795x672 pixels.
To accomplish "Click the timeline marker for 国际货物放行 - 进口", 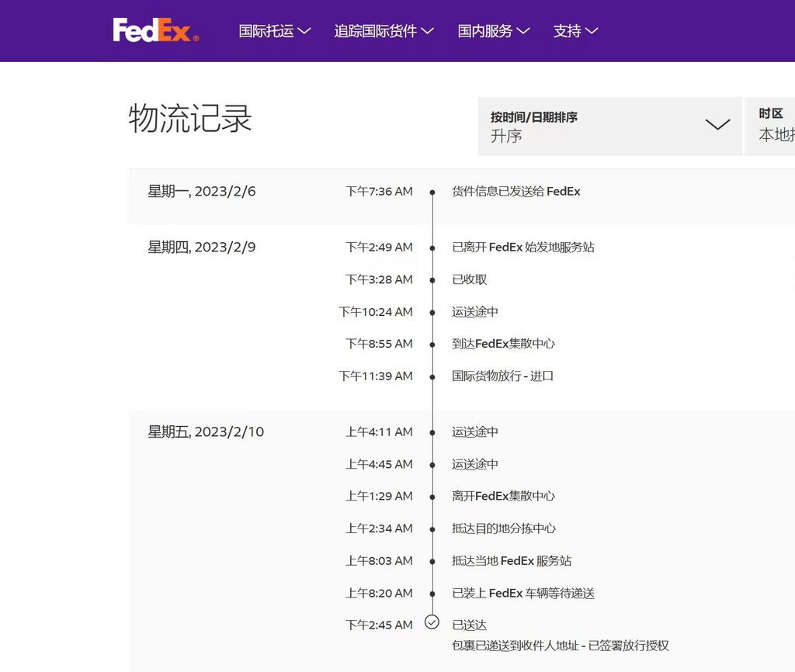I will coord(432,377).
